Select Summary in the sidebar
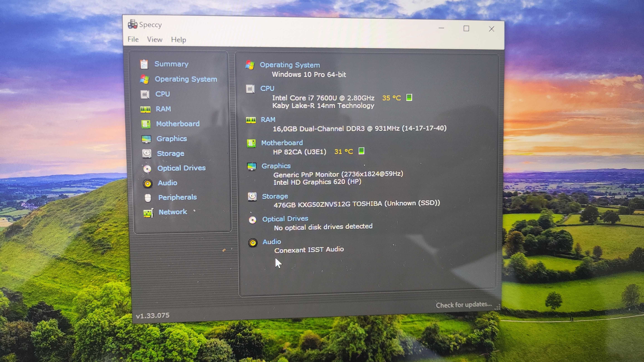Screen dimensions: 644x362 171,64
